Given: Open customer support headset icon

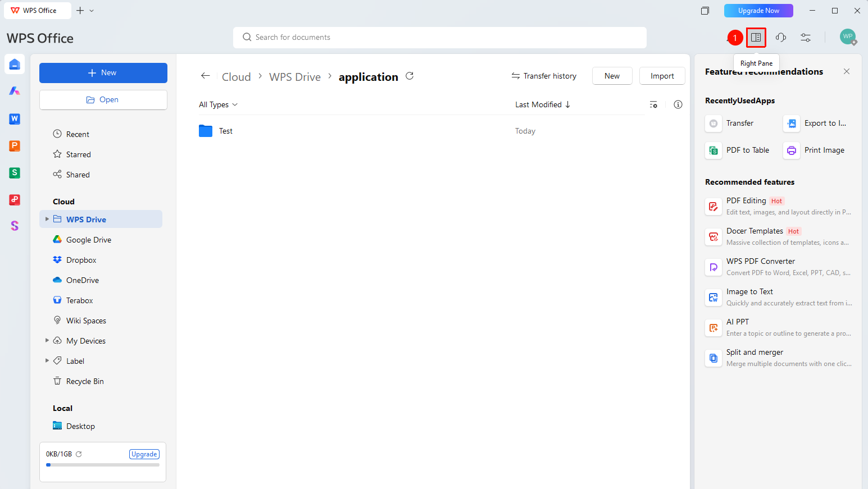Looking at the screenshot, I should (781, 38).
